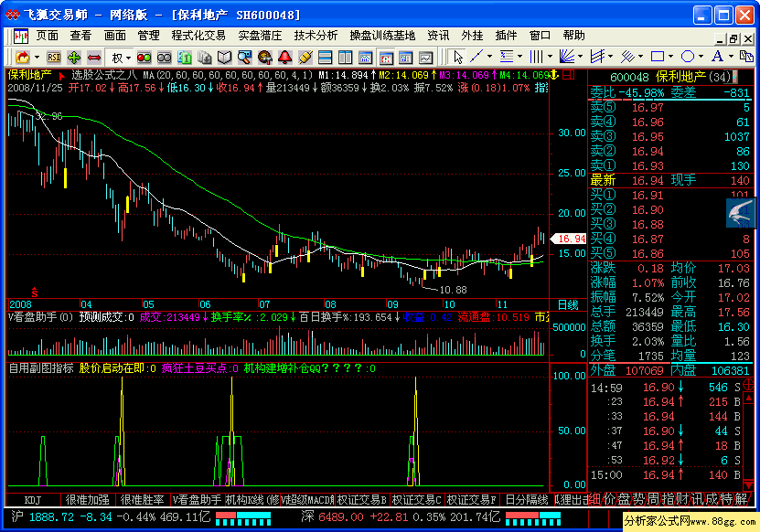Select the blue-green numbered pages icon
This screenshot has width=760, height=532.
184,58
